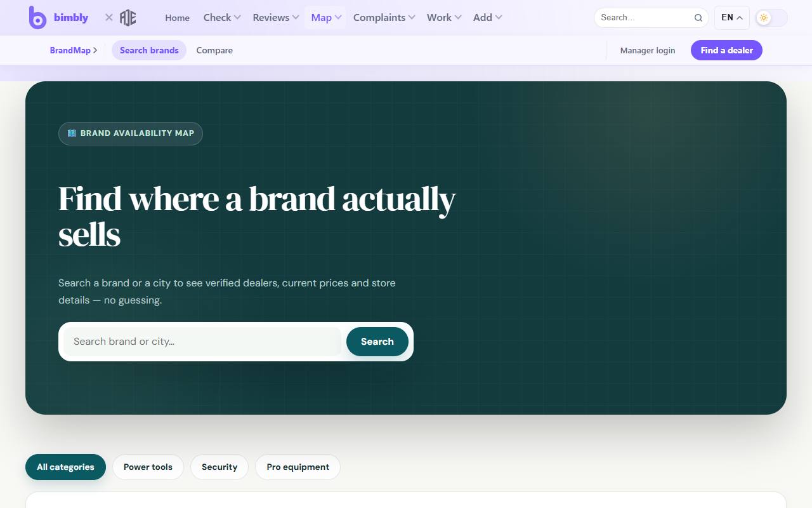Select the Search brands tab
The height and width of the screenshot is (508, 812).
click(x=149, y=50)
